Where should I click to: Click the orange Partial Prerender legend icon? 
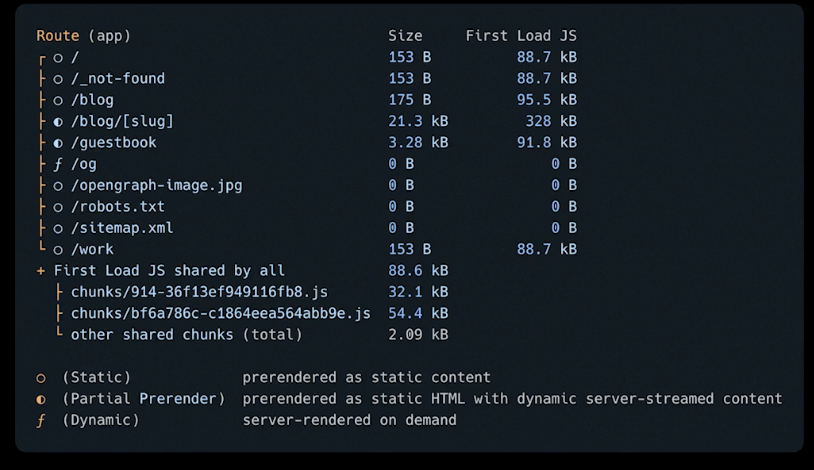(x=41, y=400)
